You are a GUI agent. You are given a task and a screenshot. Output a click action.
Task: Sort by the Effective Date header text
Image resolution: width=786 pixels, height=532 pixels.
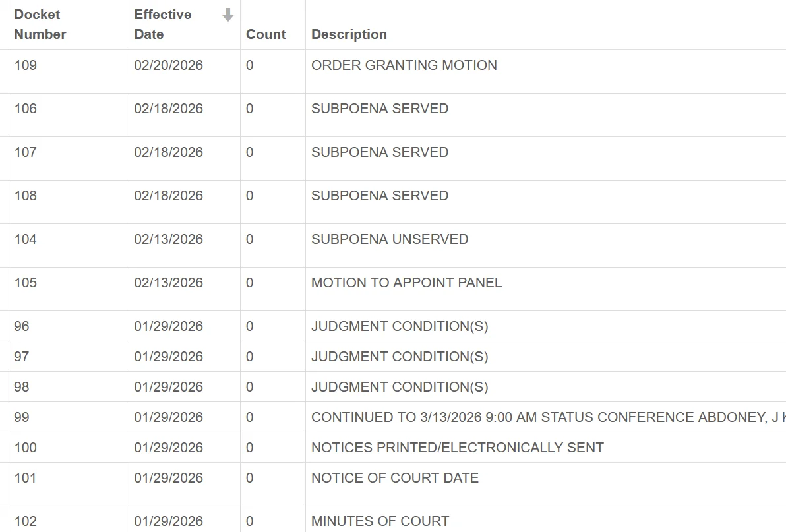(x=163, y=24)
